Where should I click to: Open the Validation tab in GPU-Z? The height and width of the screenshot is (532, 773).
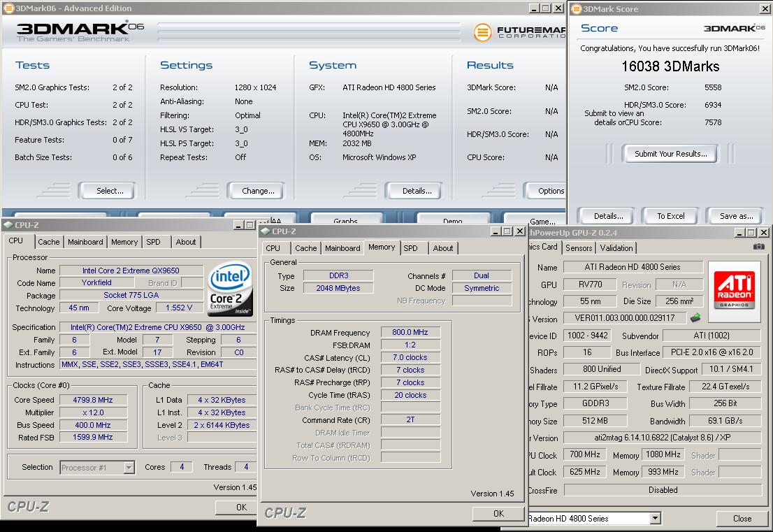click(616, 248)
